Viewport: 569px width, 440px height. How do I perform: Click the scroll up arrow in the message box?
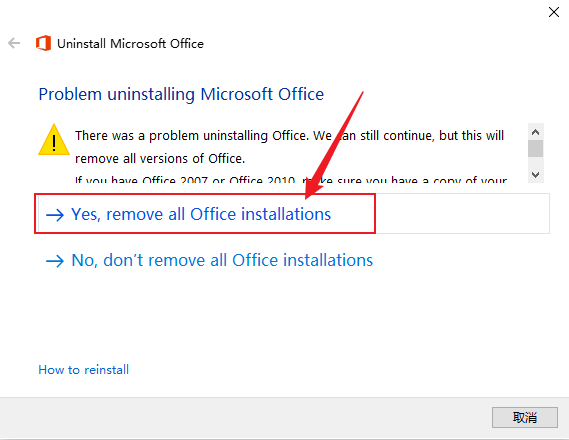click(x=535, y=132)
